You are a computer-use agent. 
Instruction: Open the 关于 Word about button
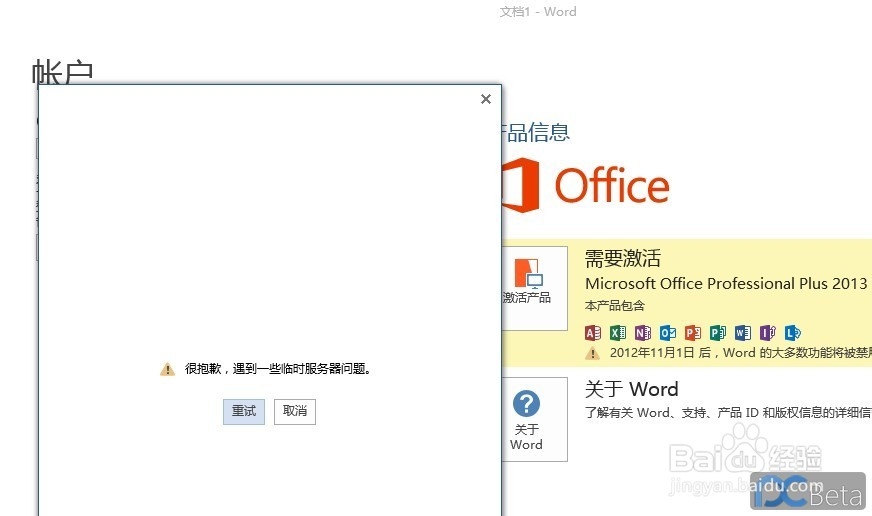coord(533,419)
